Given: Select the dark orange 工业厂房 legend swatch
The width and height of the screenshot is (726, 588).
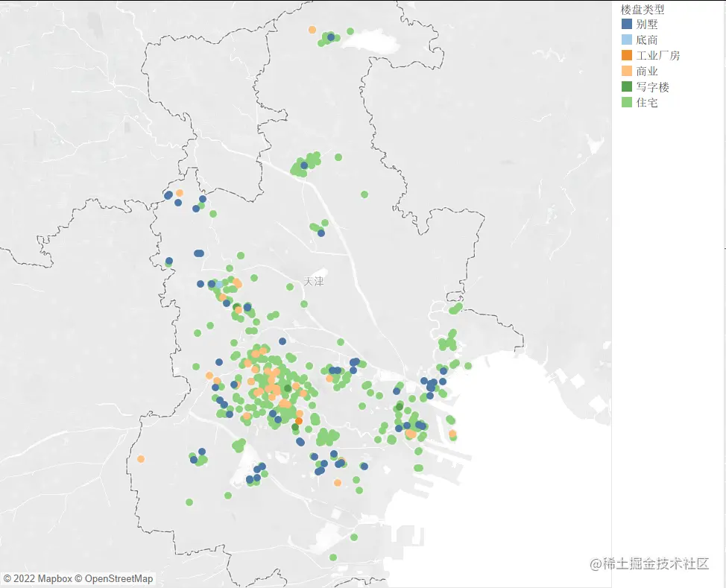Looking at the screenshot, I should (626, 55).
